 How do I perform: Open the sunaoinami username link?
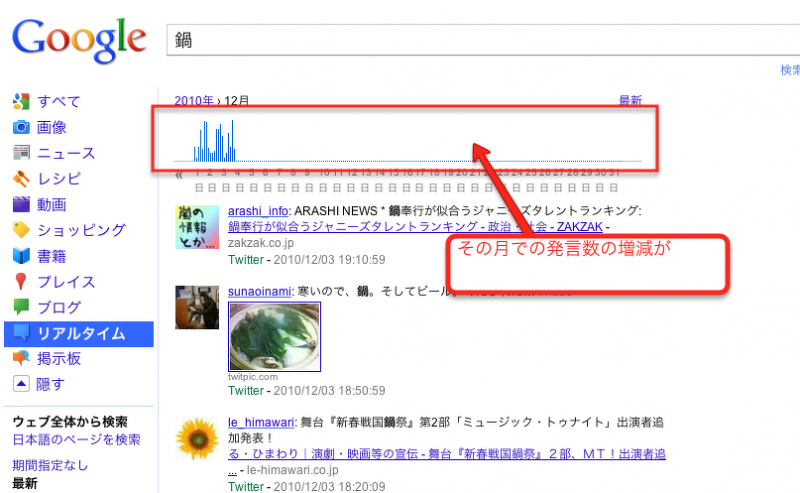260,291
